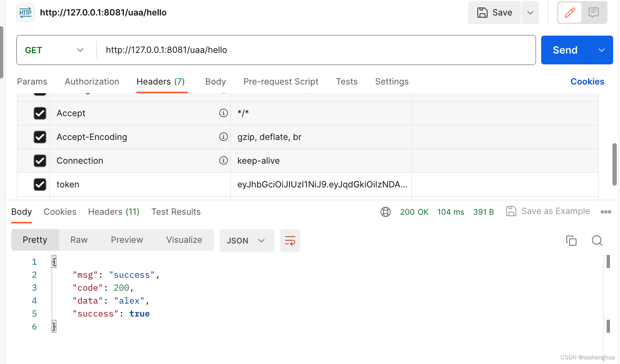Select the response Body tab

click(x=22, y=212)
